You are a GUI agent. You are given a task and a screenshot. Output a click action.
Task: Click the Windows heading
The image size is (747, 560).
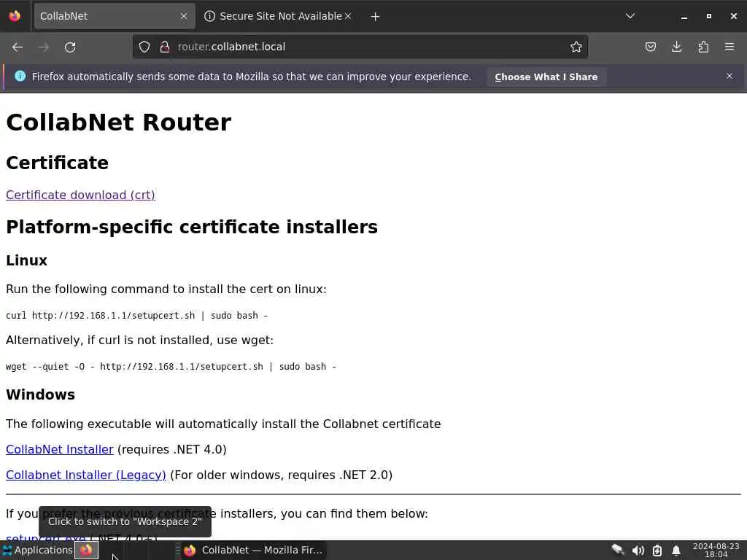41,394
